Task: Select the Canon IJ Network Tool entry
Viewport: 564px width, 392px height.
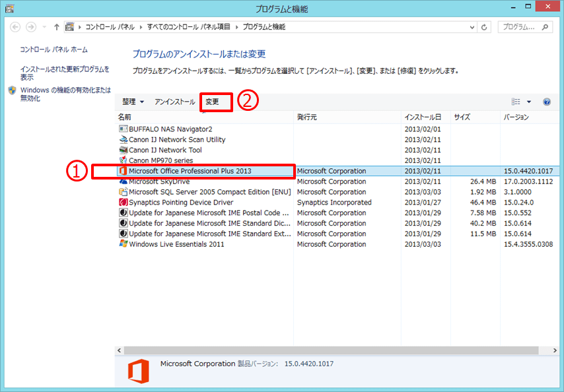Action: (165, 150)
